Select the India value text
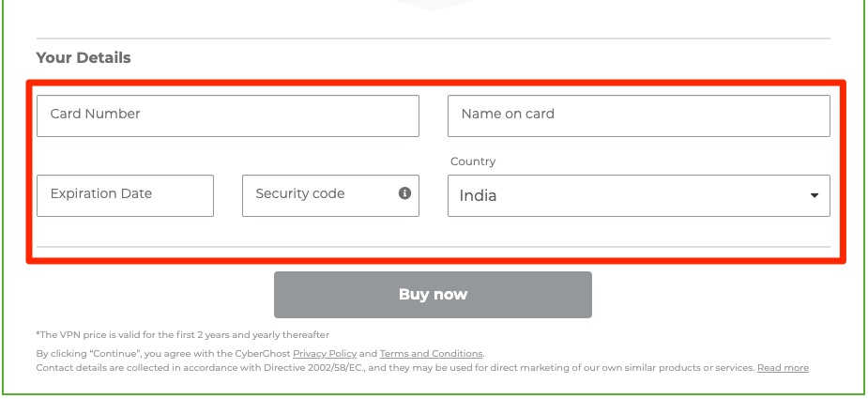 point(478,195)
